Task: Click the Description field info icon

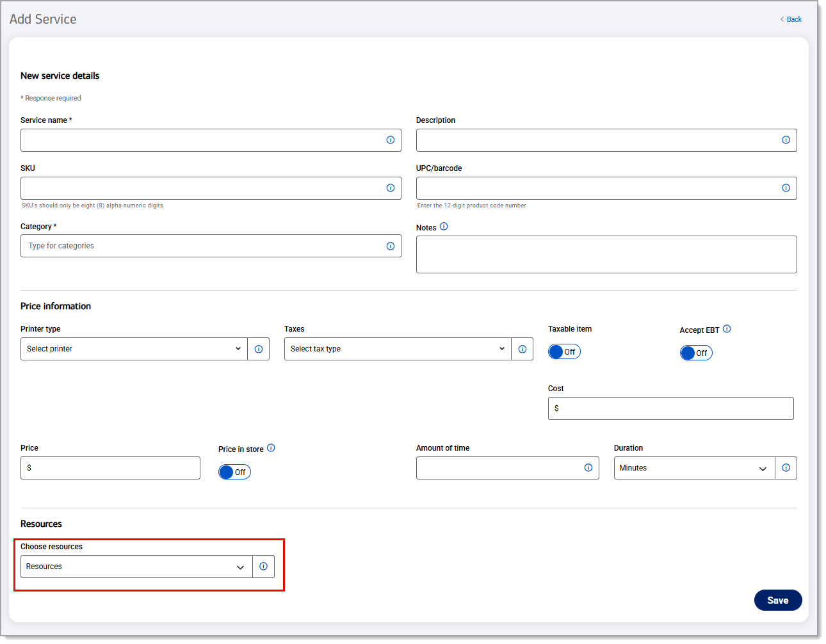Action: (786, 140)
